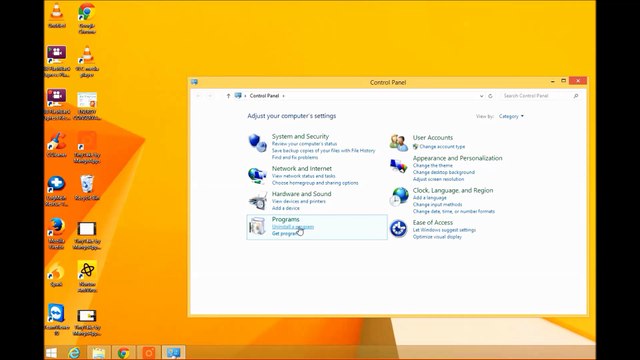Click the computer icon in address bar
Viewport: 640px width, 360px height.
238,96
